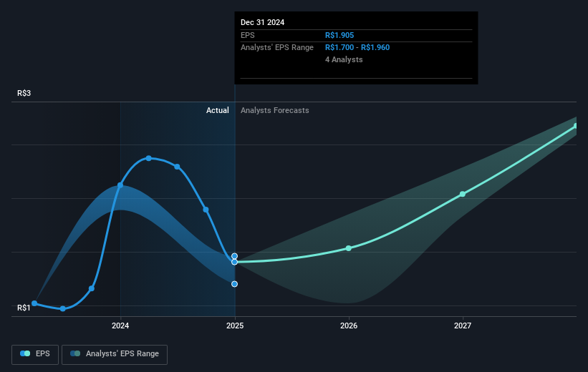Click the Analysts' EPS Range color icon
This screenshot has height=372, width=588.
[75, 353]
